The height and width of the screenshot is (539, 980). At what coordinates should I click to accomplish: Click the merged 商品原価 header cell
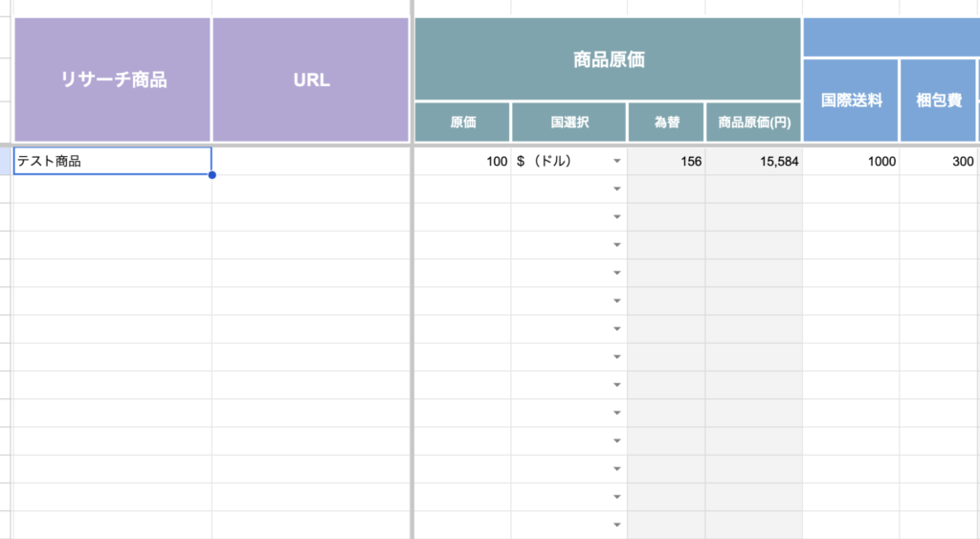coord(608,58)
